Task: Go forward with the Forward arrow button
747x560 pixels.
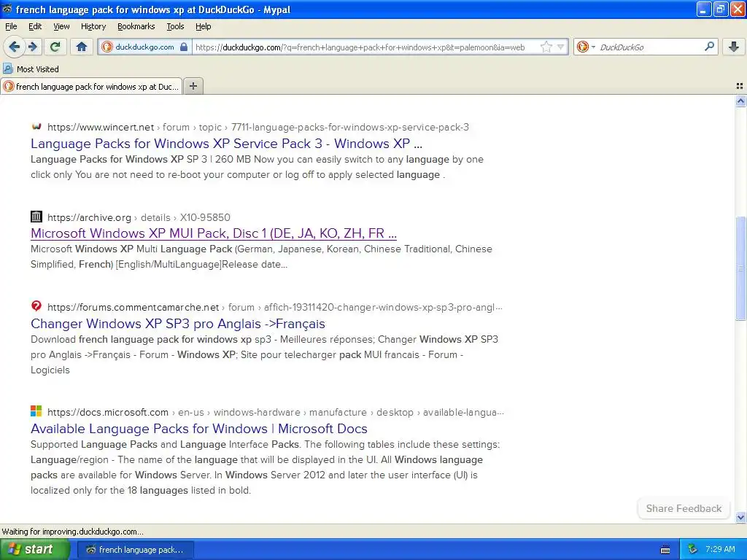Action: [x=32, y=47]
